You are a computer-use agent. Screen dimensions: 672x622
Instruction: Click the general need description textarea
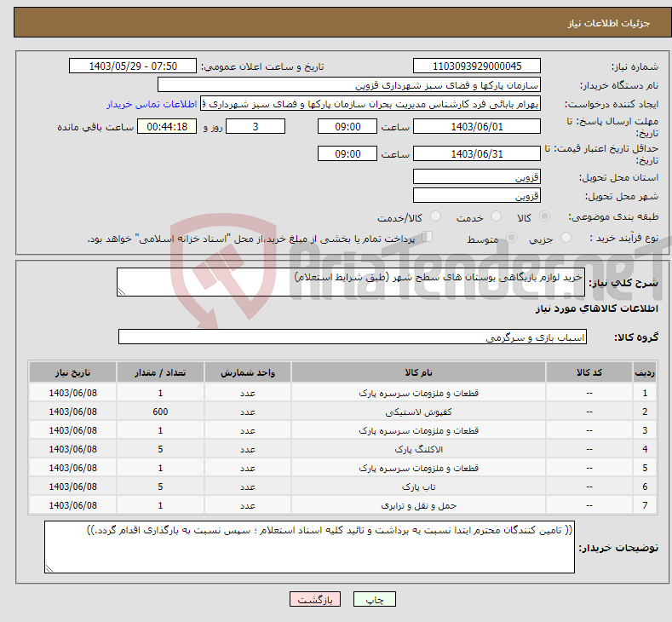(x=351, y=282)
